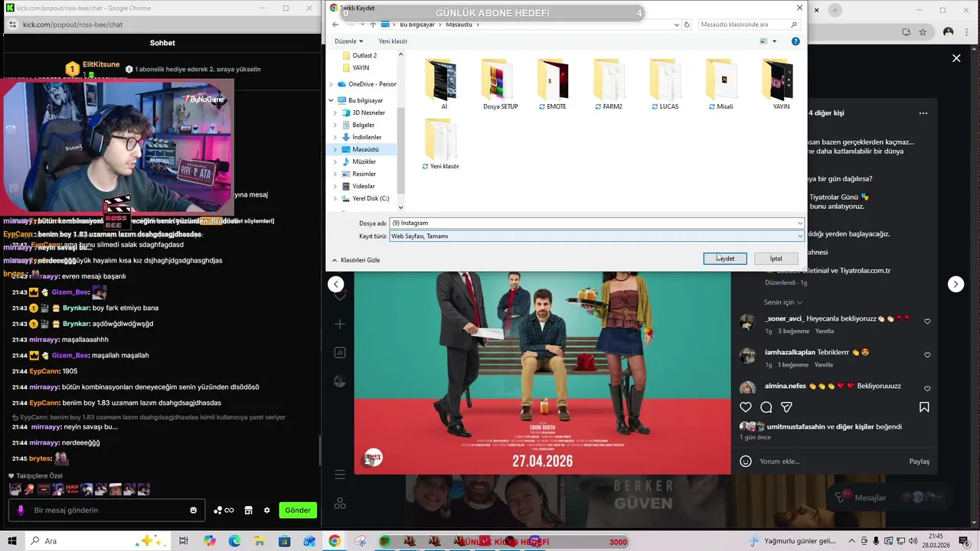Open the notification center in the taskbar
Screen dimensions: 980x551
point(965,541)
